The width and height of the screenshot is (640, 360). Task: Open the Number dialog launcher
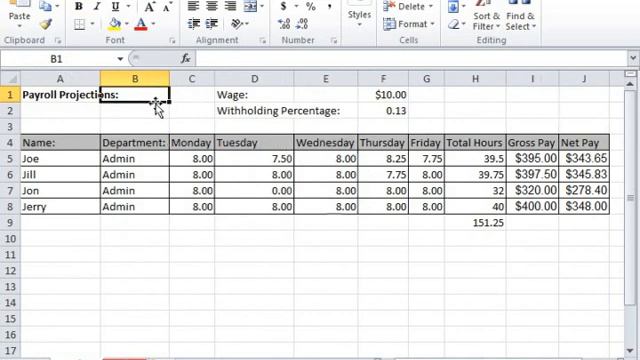pyautogui.click(x=334, y=40)
